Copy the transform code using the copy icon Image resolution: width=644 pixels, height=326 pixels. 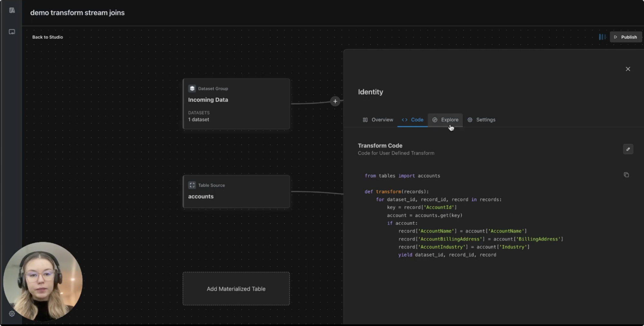coord(626,174)
